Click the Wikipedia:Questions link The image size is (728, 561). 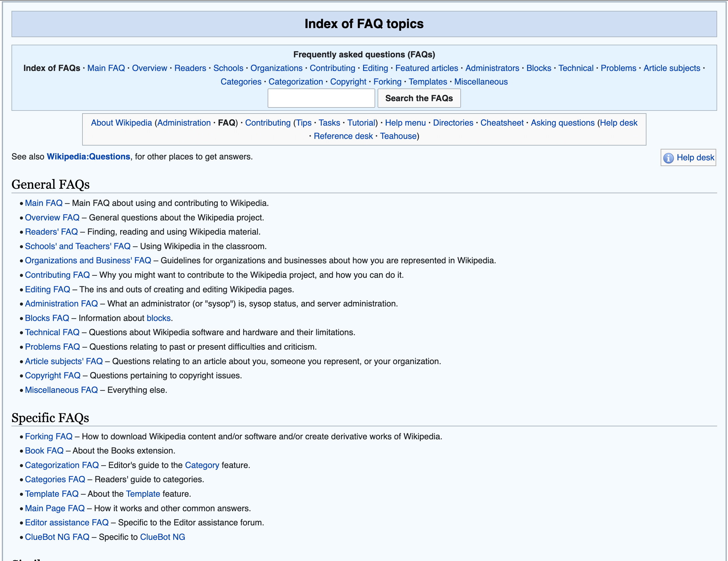point(89,157)
